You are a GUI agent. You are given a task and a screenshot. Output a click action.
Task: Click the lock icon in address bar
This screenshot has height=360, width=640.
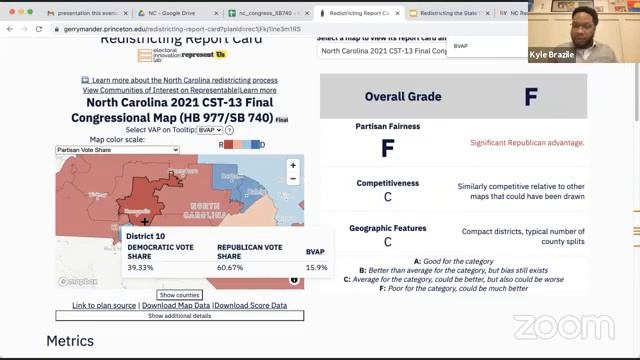(x=57, y=29)
